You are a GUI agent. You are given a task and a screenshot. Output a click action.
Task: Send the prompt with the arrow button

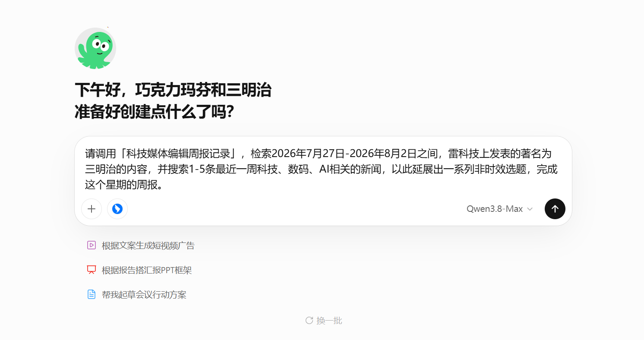(x=555, y=209)
